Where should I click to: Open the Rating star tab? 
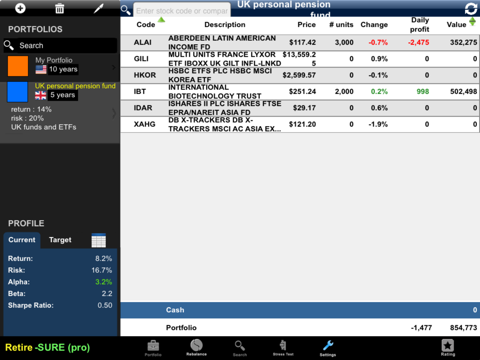(448, 348)
